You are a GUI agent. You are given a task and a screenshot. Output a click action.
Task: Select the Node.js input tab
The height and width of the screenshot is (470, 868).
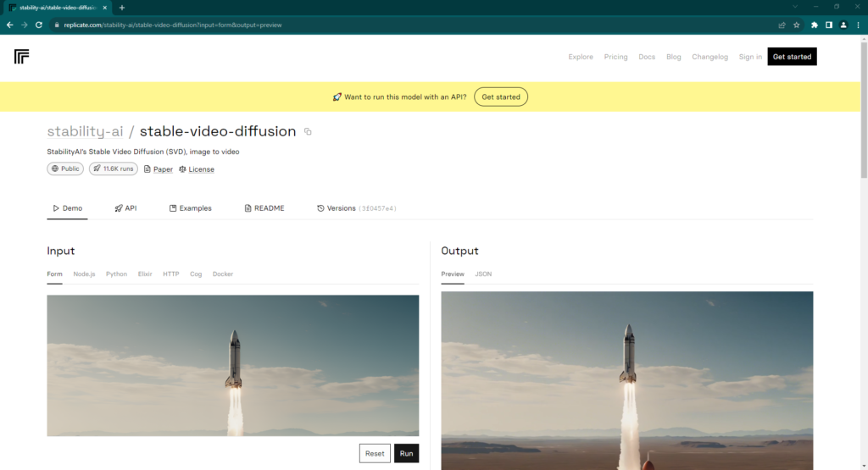(84, 274)
